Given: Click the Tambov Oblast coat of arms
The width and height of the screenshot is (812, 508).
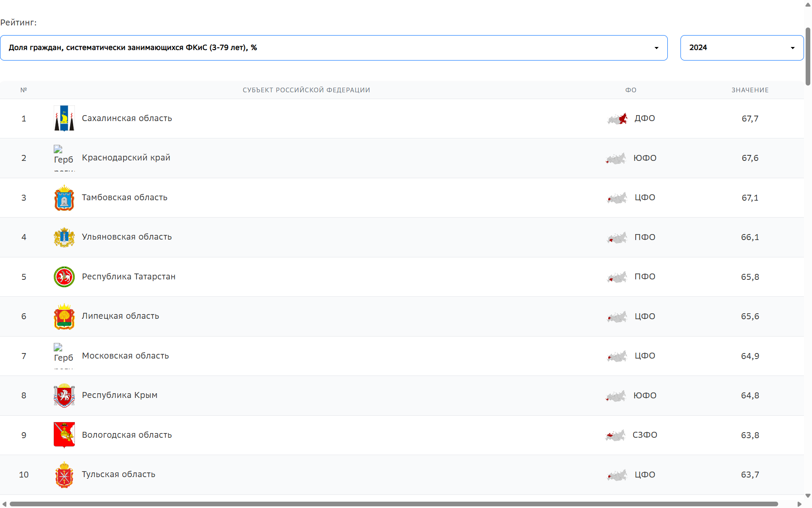Looking at the screenshot, I should pos(64,198).
